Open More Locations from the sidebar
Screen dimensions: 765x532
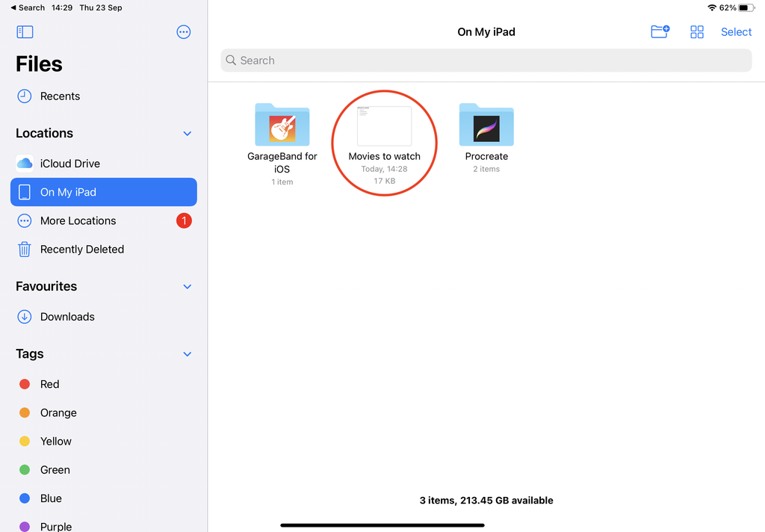coord(78,220)
